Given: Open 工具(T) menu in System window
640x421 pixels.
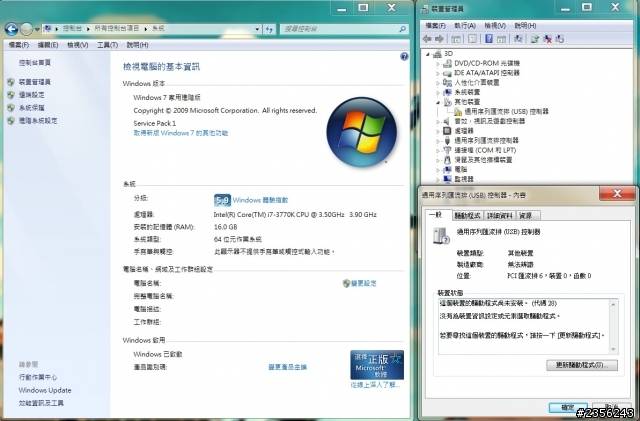Looking at the screenshot, I should pos(107,45).
